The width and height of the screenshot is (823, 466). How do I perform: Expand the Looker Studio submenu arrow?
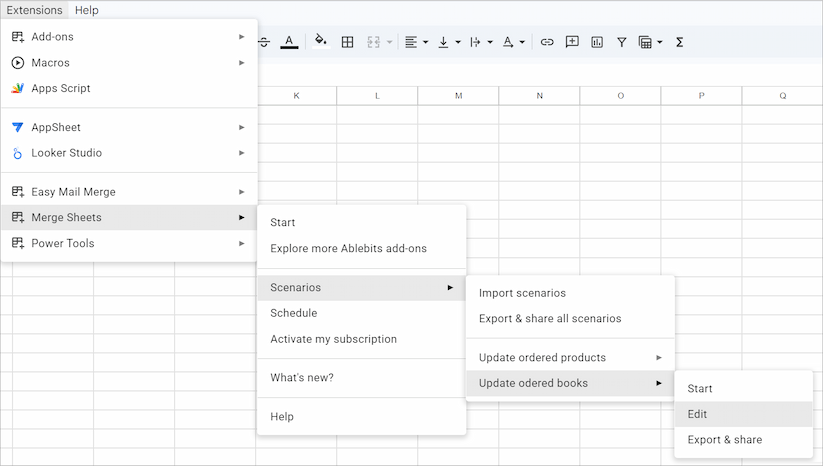click(x=241, y=153)
